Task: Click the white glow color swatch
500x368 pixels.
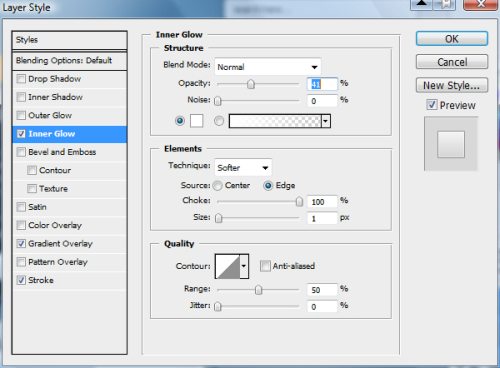Action: click(196, 121)
